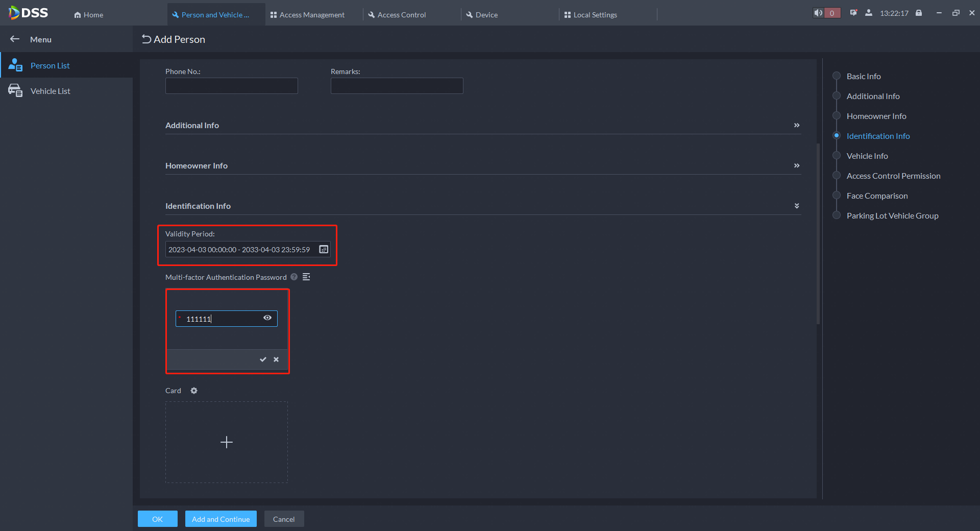This screenshot has height=531, width=980.
Task: Discard the password with X icon
Action: click(x=276, y=359)
